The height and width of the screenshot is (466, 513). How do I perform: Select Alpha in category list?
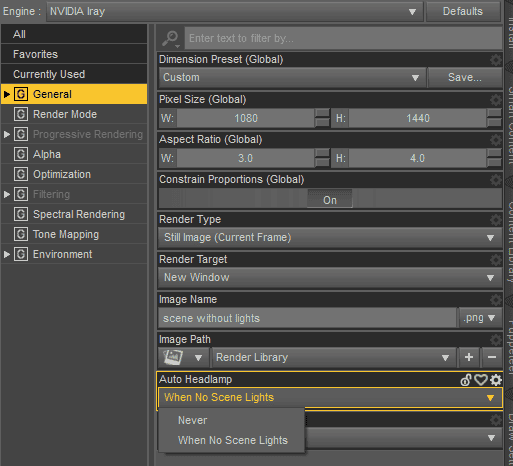tap(74, 154)
